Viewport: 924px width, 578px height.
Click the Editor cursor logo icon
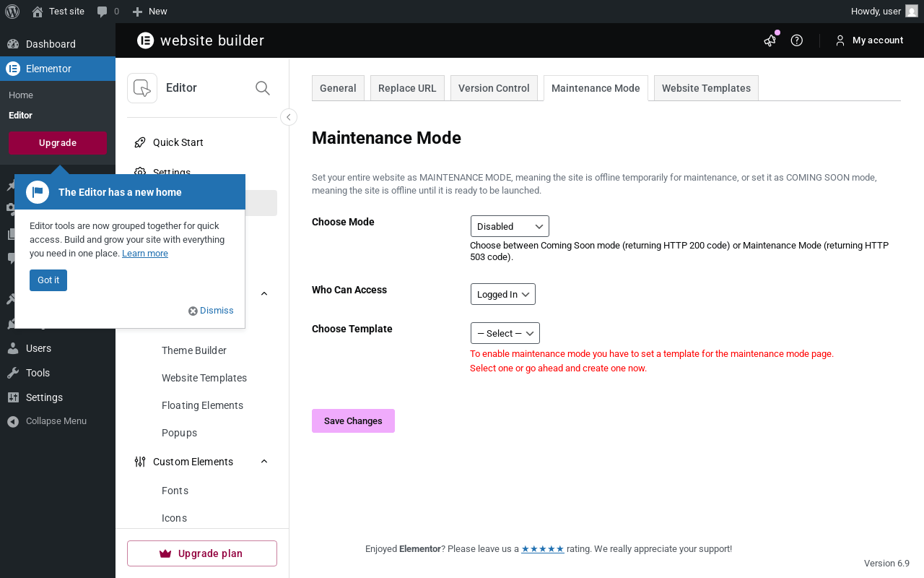[x=142, y=88]
